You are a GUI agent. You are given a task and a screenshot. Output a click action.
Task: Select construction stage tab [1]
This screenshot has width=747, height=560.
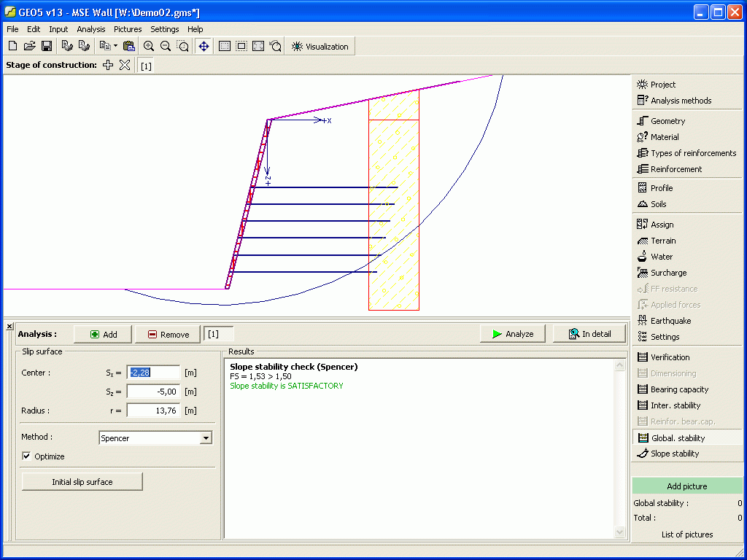pos(146,66)
